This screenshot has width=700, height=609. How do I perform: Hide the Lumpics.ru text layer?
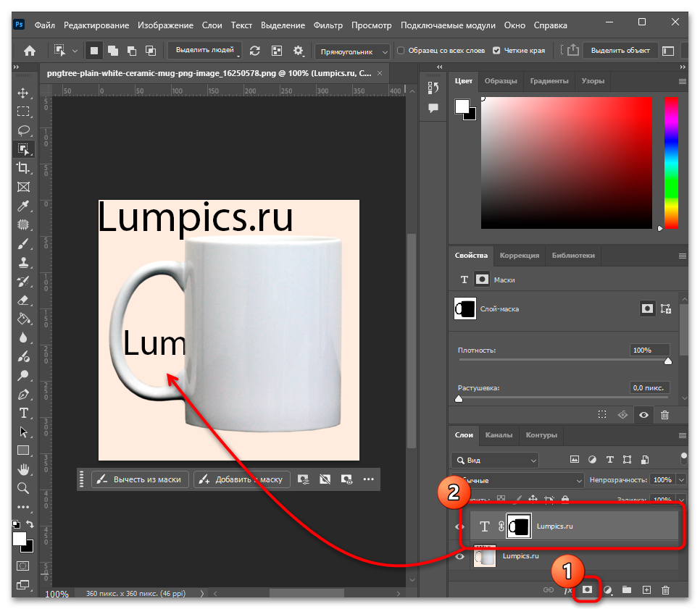click(x=460, y=526)
